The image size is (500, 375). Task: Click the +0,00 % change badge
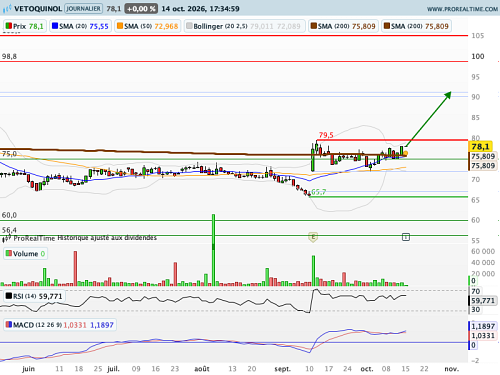click(141, 9)
